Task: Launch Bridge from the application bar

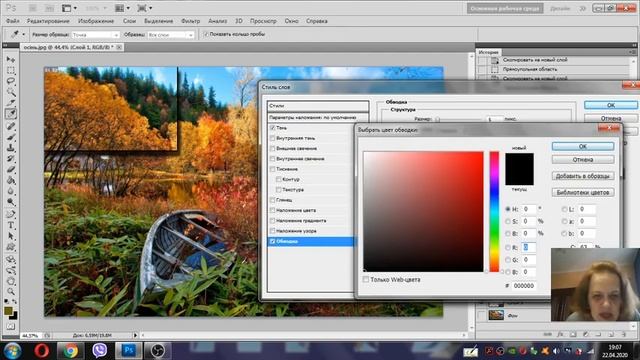Action: coord(33,8)
